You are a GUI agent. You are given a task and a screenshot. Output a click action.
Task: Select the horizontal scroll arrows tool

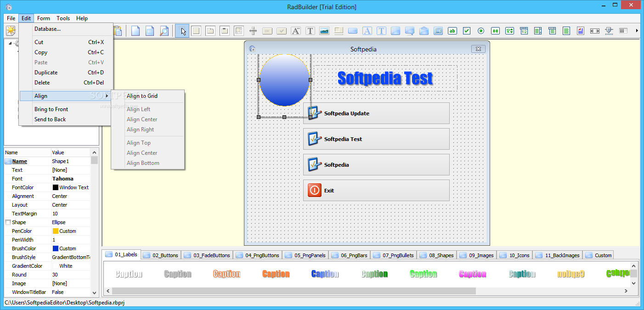pyautogui.click(x=595, y=31)
